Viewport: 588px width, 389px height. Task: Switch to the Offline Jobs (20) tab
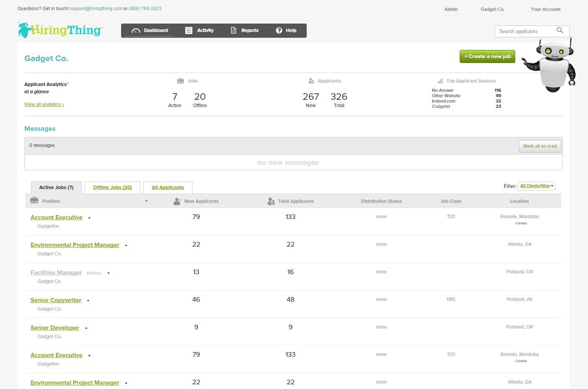click(x=112, y=187)
